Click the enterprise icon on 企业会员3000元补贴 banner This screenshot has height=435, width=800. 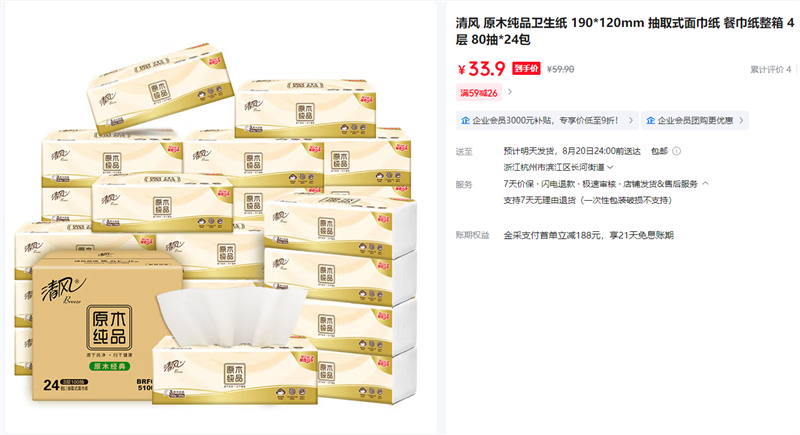click(x=465, y=120)
